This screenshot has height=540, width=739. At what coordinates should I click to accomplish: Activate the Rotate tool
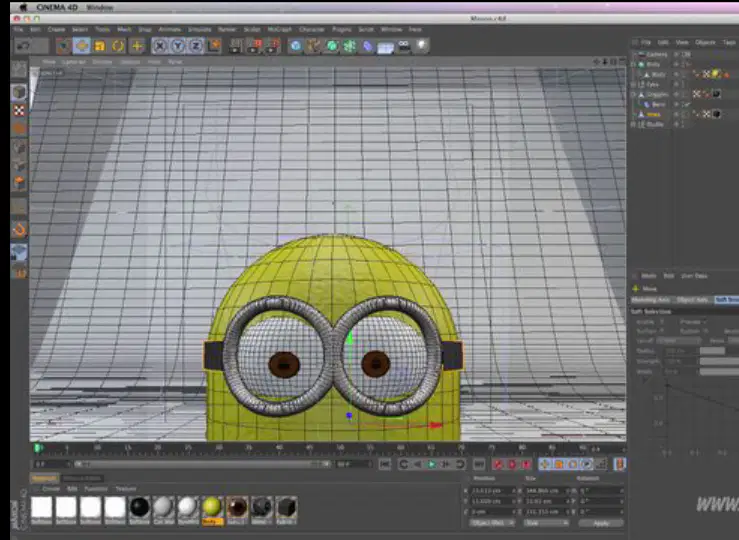tap(118, 46)
